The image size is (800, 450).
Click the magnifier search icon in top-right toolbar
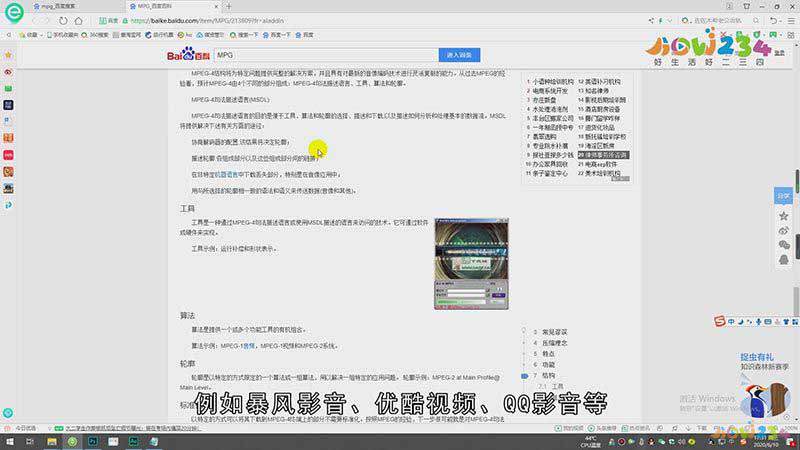(756, 21)
